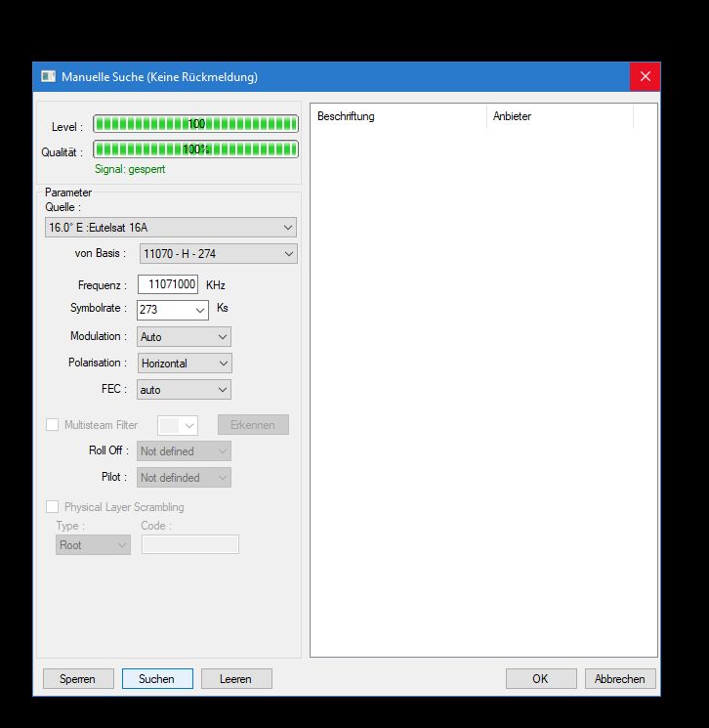The width and height of the screenshot is (709, 728).
Task: Click the Level signal progress bar
Action: coord(195,124)
